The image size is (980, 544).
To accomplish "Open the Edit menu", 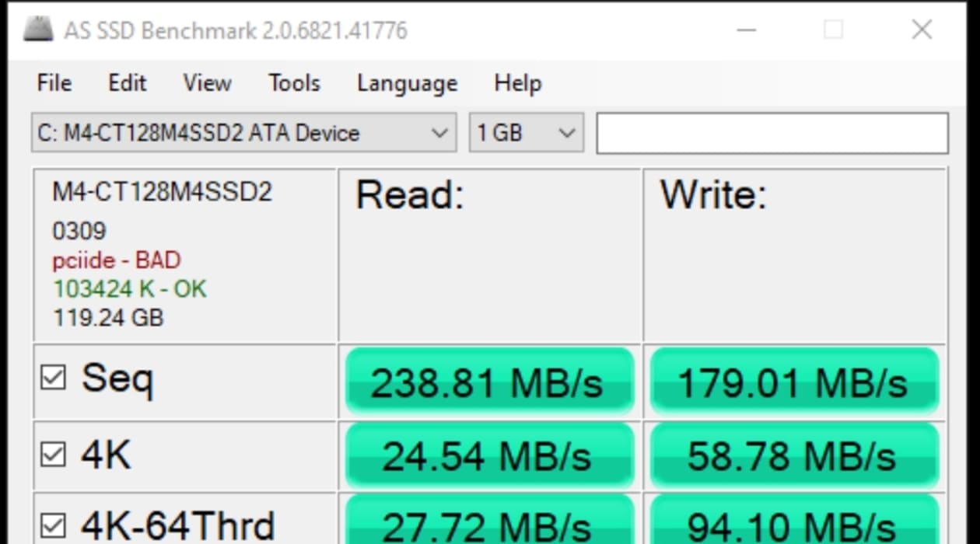I will 127,83.
